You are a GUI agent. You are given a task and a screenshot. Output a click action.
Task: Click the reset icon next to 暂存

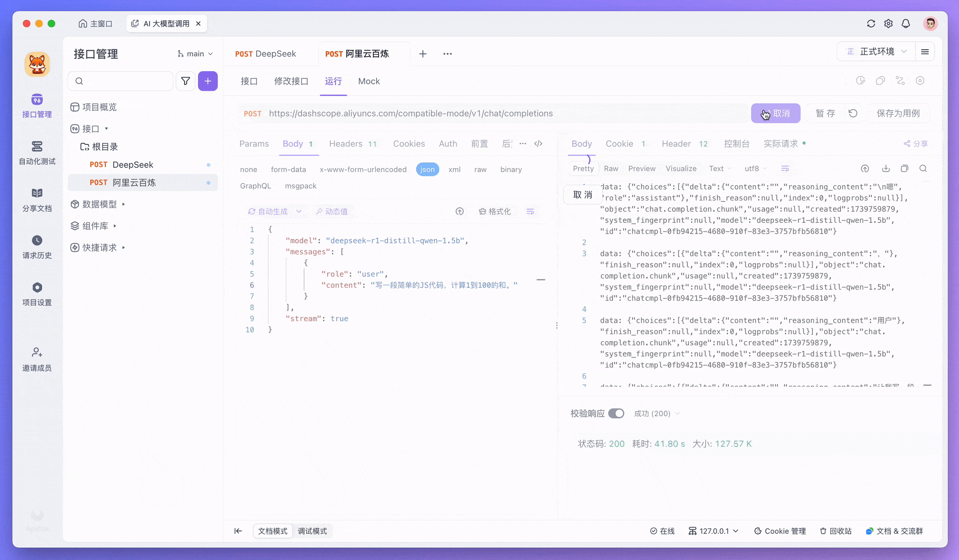[853, 113]
